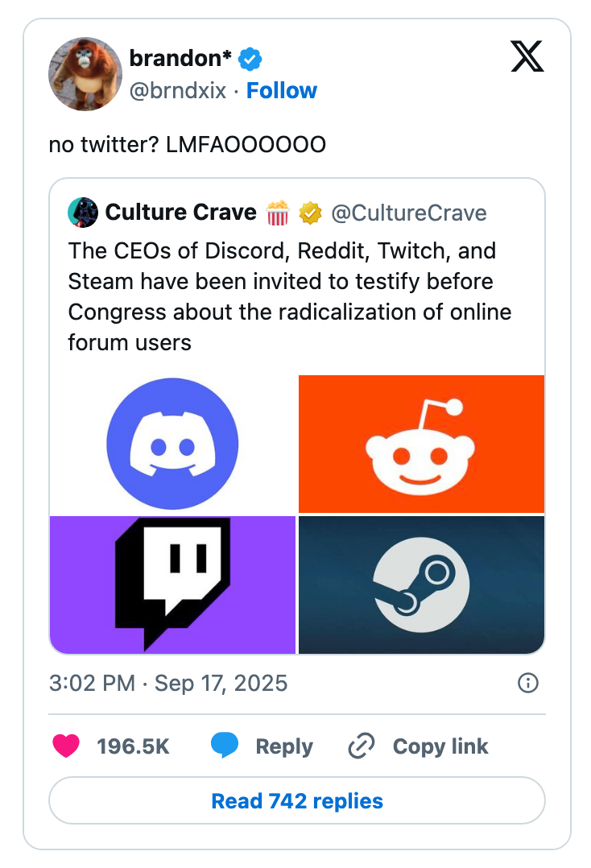Screen dimensions: 591x868
Task: Click the Read 742 replies button
Action: tap(297, 800)
